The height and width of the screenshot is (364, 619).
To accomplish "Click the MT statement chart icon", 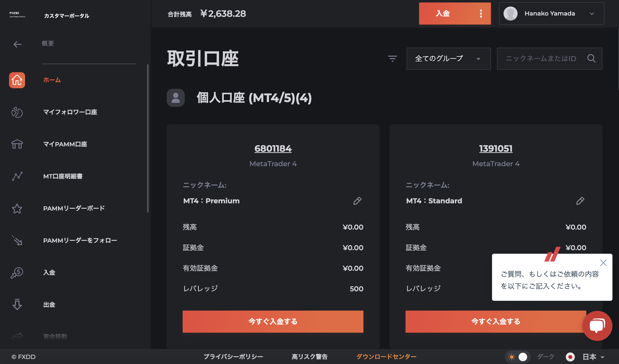I will (x=17, y=176).
